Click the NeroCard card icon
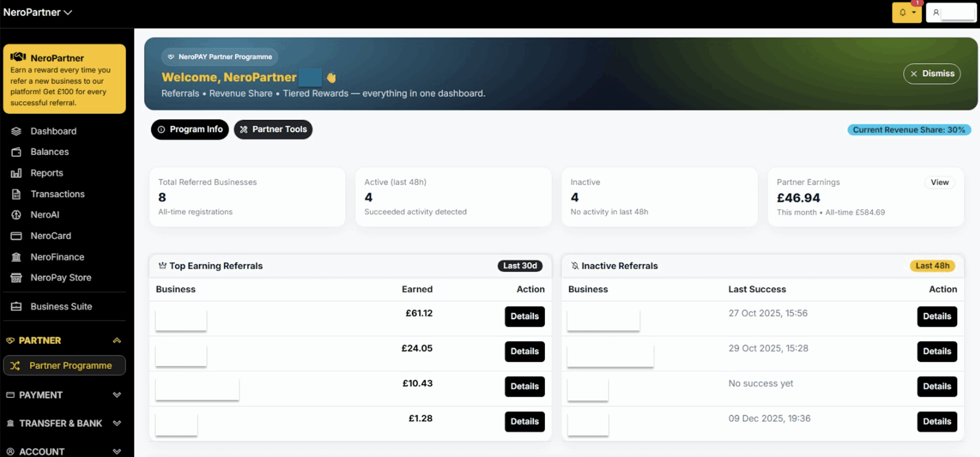This screenshot has width=980, height=457. 16,236
